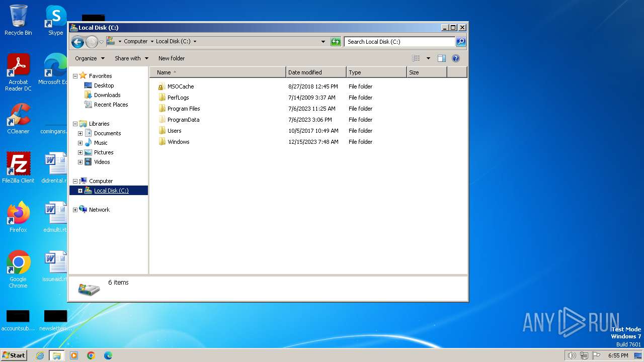Click Computer in the address breadcrumb

(136, 42)
